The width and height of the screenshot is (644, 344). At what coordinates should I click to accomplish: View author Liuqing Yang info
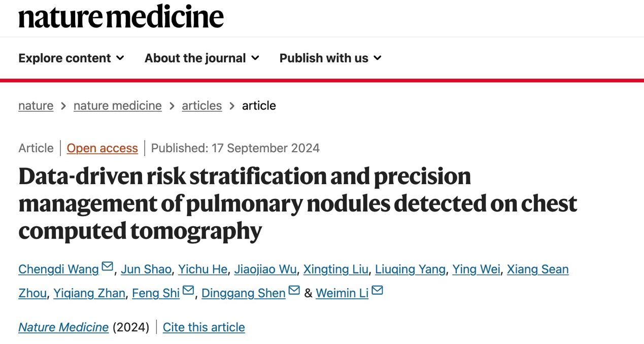click(x=410, y=269)
